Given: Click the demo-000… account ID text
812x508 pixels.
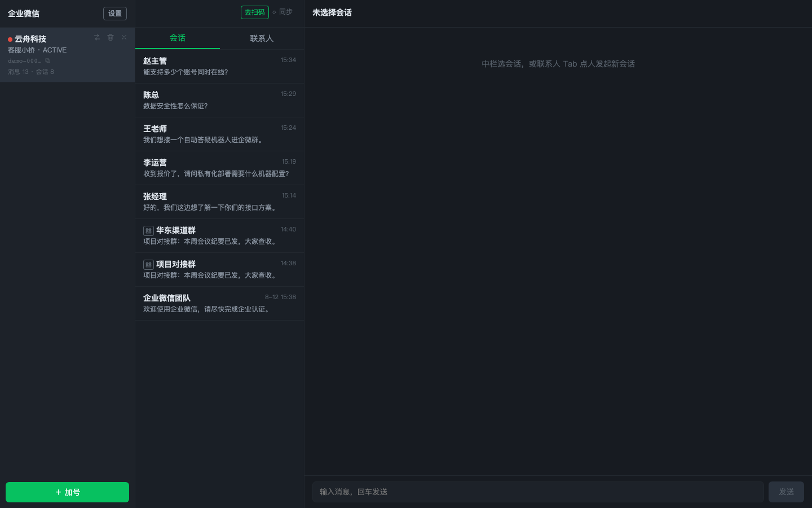Looking at the screenshot, I should (x=25, y=60).
